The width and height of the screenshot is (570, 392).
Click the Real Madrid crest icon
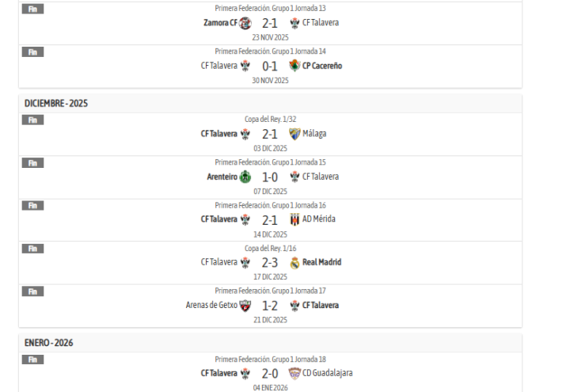tap(294, 262)
